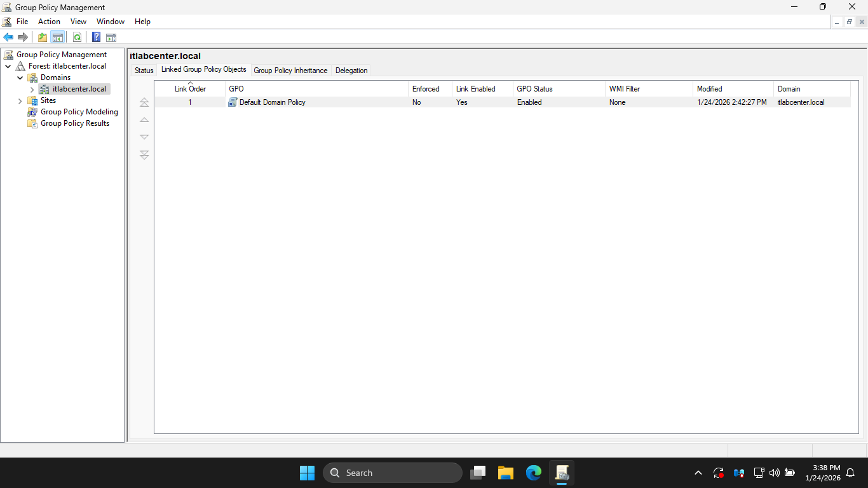
Task: Click the Back arrow in the toolbar
Action: pos(8,37)
